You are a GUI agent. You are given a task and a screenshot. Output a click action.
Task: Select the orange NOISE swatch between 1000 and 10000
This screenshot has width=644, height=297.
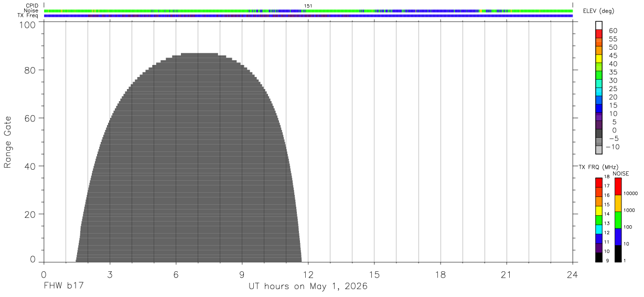(x=618, y=203)
